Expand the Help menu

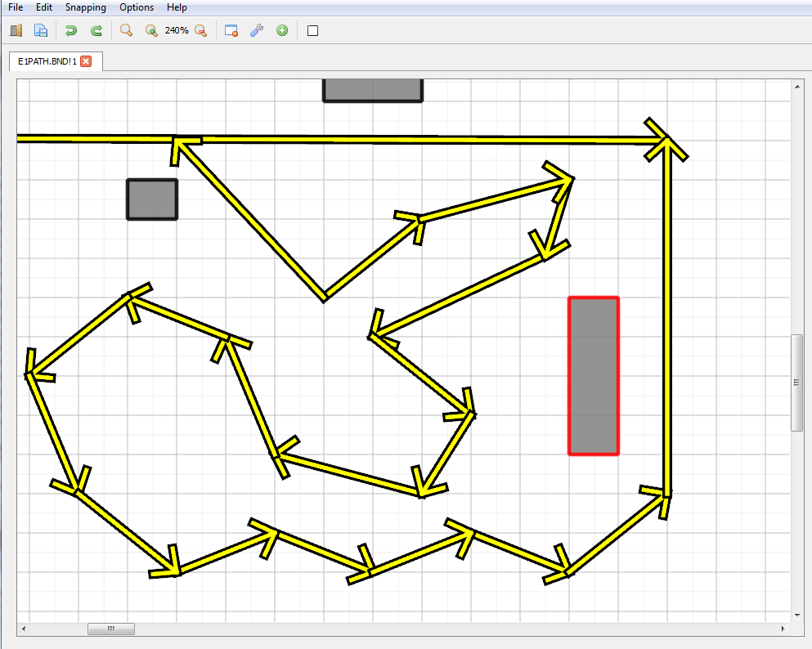coord(177,7)
